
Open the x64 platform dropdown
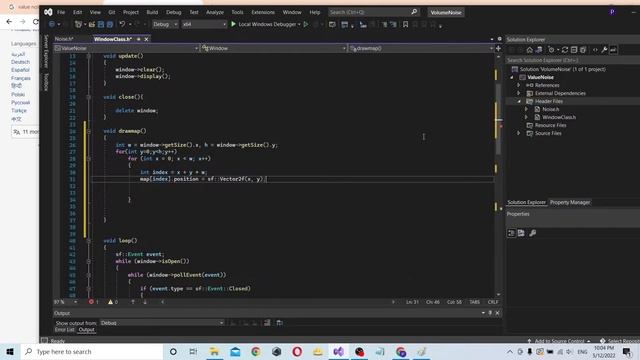(x=204, y=24)
